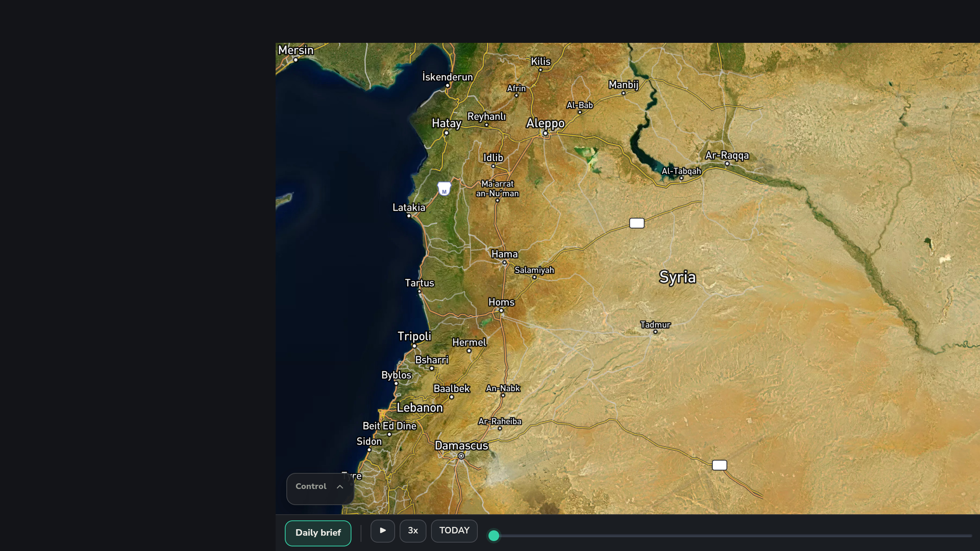
Task: Click the Ma'arrat an-Nu'man label
Action: (497, 189)
